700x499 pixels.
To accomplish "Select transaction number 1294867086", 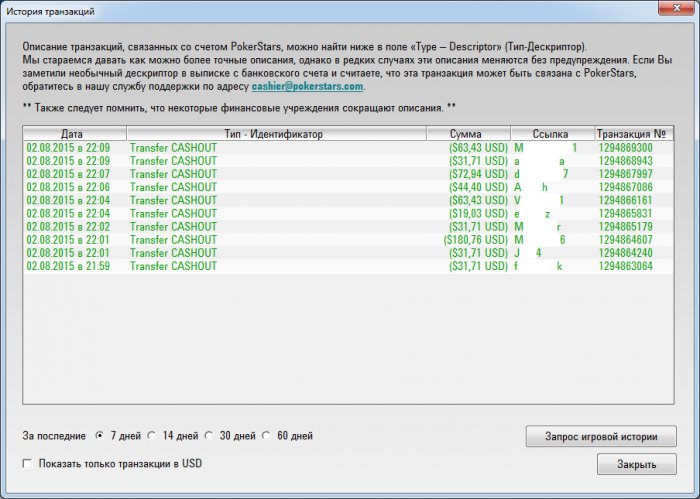I will (x=625, y=187).
